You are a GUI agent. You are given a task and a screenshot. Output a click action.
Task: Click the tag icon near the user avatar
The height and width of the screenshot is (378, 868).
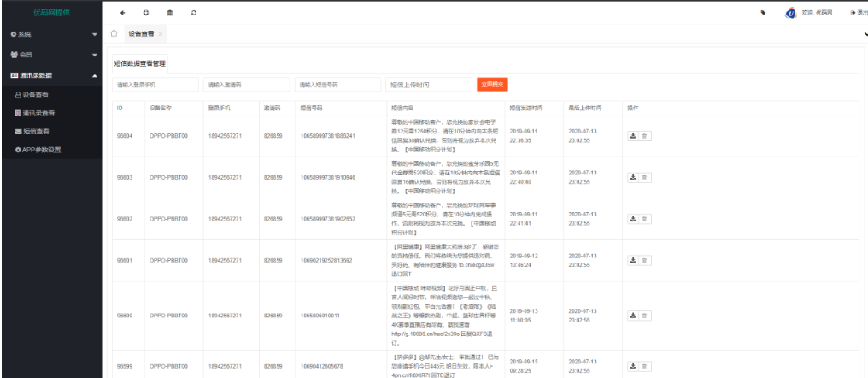click(x=764, y=13)
